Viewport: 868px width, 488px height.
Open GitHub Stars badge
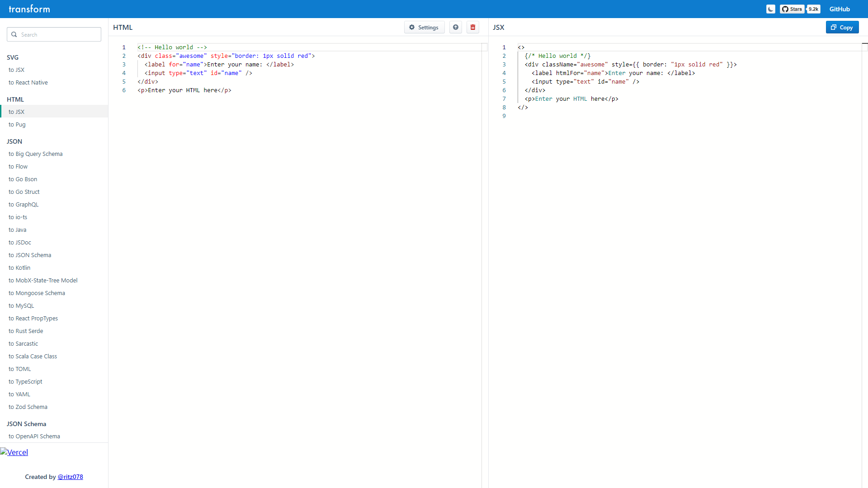tap(792, 9)
